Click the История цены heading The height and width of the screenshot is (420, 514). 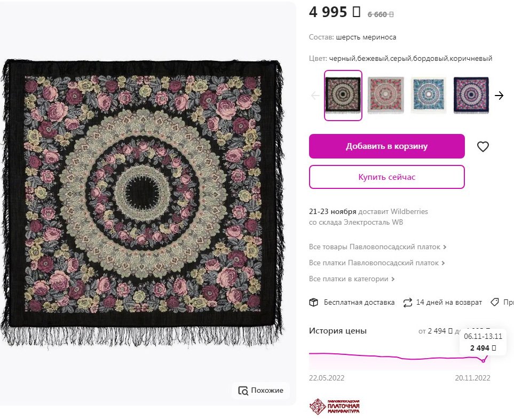point(338,331)
